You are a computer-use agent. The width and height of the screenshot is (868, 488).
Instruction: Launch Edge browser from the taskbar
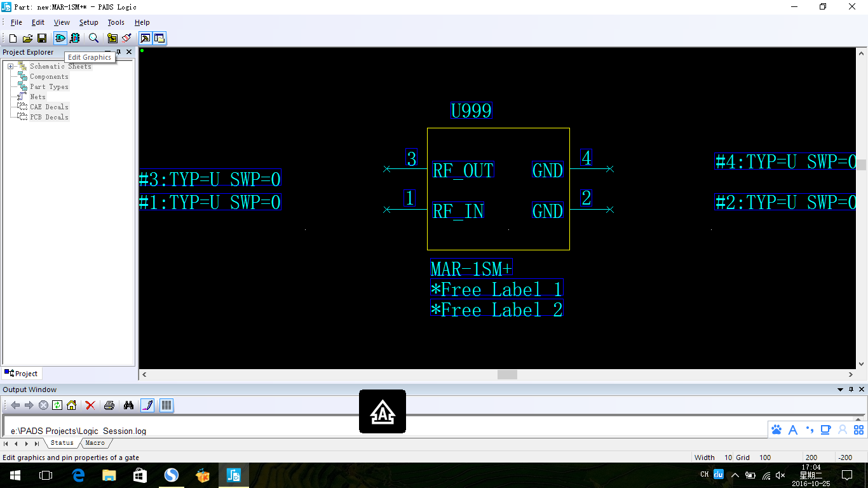(x=78, y=475)
